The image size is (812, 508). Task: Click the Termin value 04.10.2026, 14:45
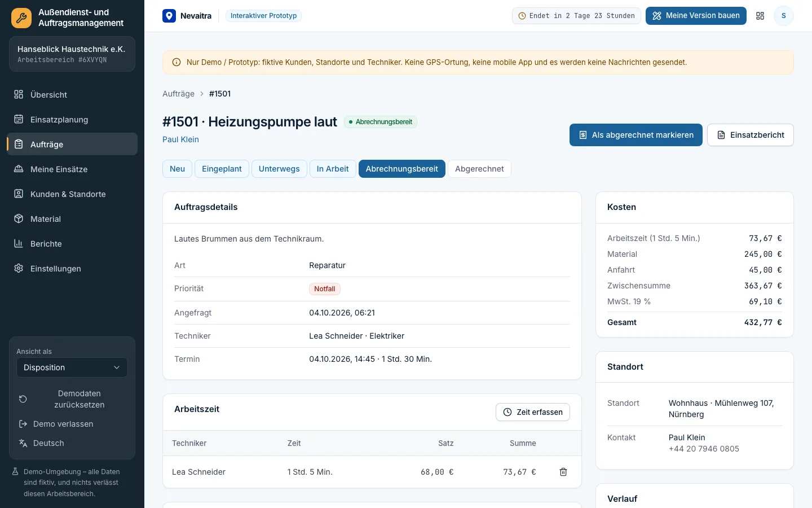click(x=370, y=359)
